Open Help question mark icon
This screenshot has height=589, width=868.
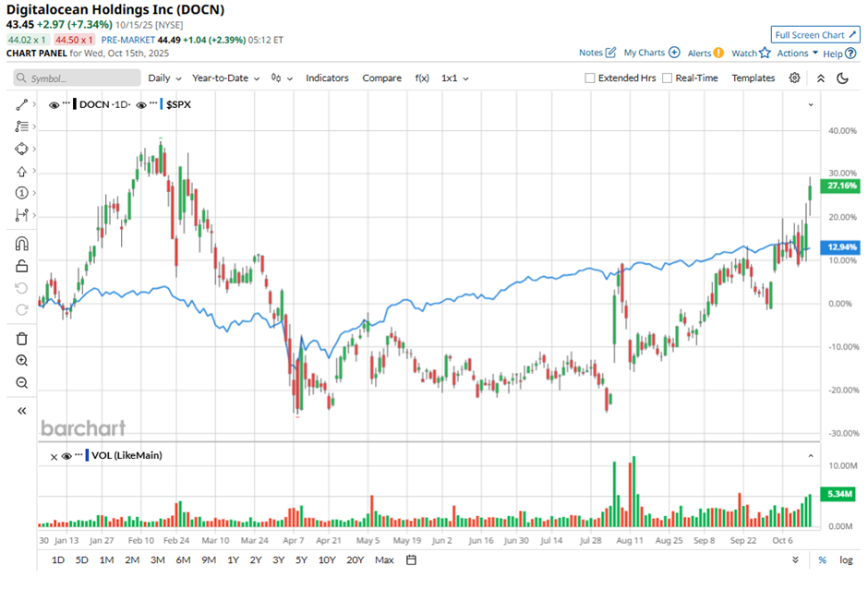point(850,54)
